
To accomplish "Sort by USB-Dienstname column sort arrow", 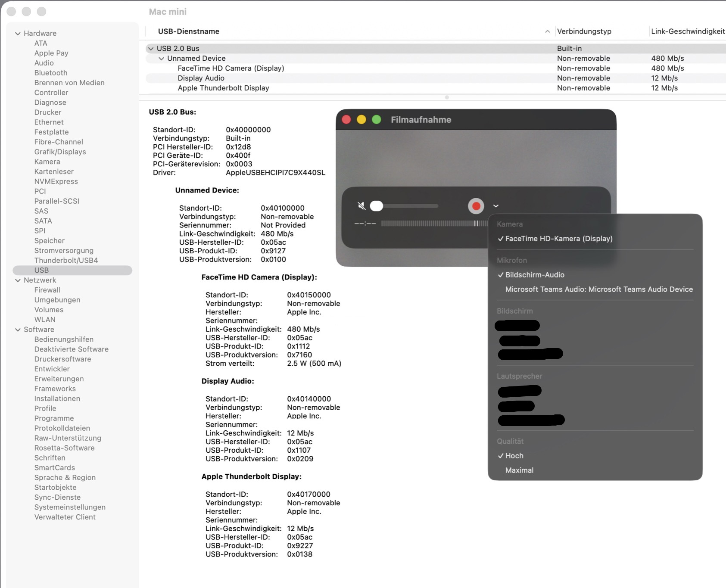I will (547, 31).
